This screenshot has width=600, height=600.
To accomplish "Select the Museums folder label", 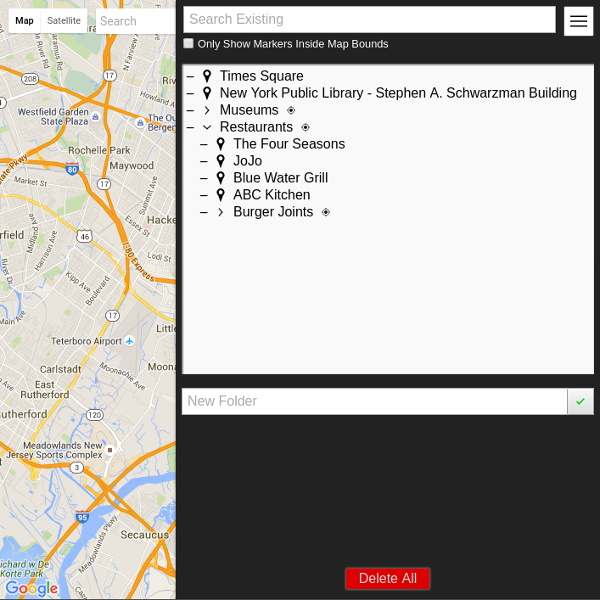I will coord(249,110).
